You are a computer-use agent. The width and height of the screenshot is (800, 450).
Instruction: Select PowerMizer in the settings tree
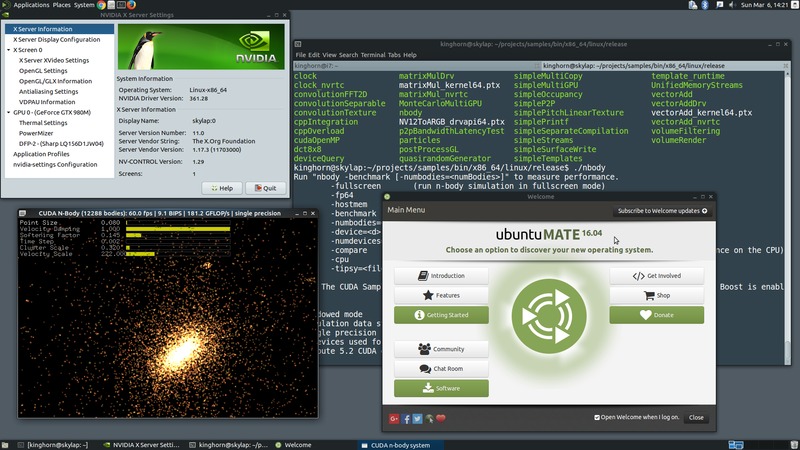tap(36, 133)
